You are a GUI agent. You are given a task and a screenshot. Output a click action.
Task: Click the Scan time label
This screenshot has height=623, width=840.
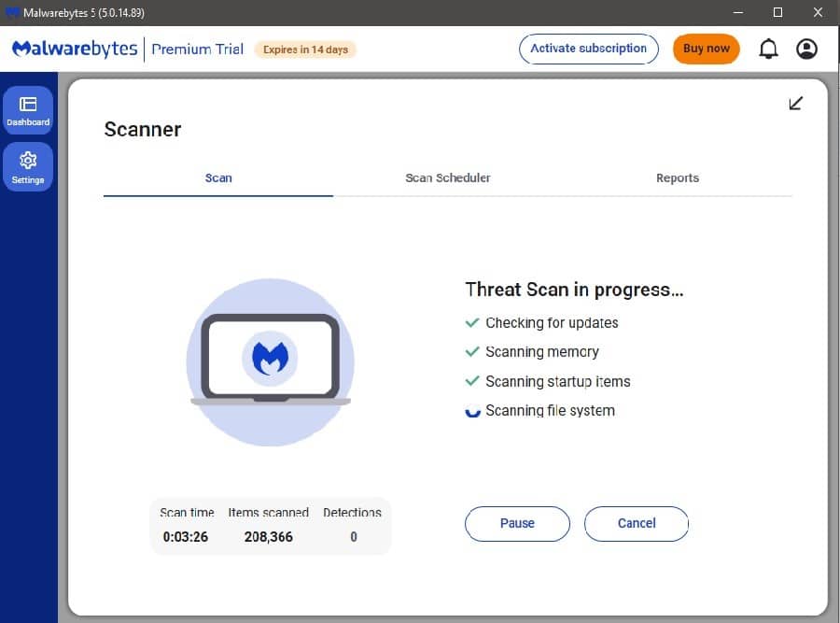pyautogui.click(x=187, y=513)
